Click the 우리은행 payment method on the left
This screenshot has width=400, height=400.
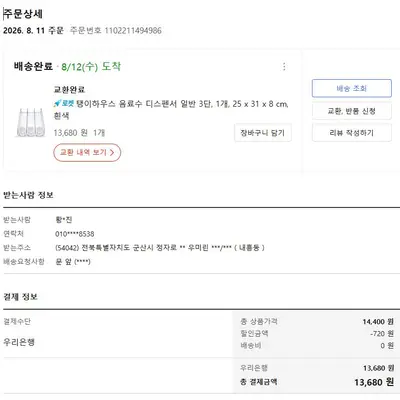19,342
